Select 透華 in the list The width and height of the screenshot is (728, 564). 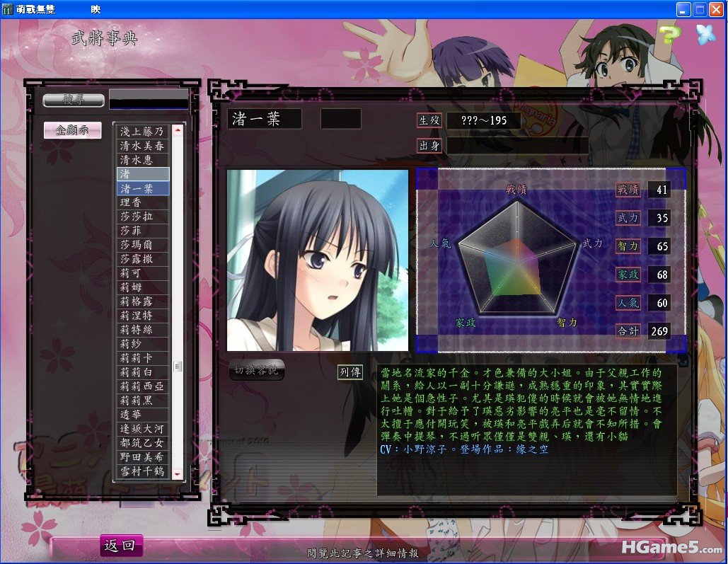coord(142,415)
